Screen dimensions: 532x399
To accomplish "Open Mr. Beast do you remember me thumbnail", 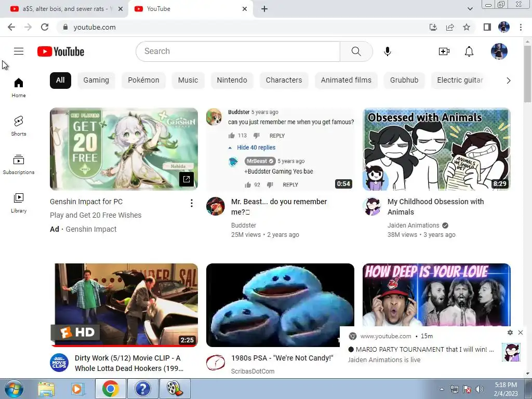I will pos(280,149).
